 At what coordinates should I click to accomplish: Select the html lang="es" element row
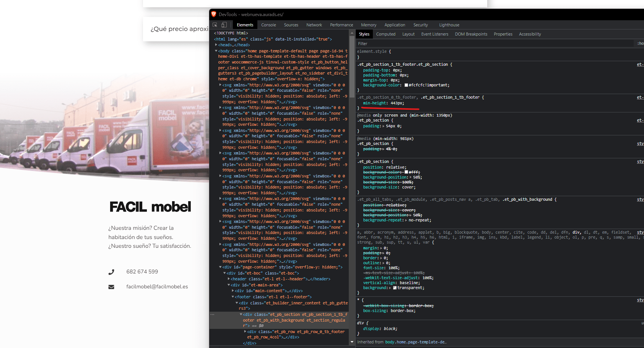pos(273,39)
